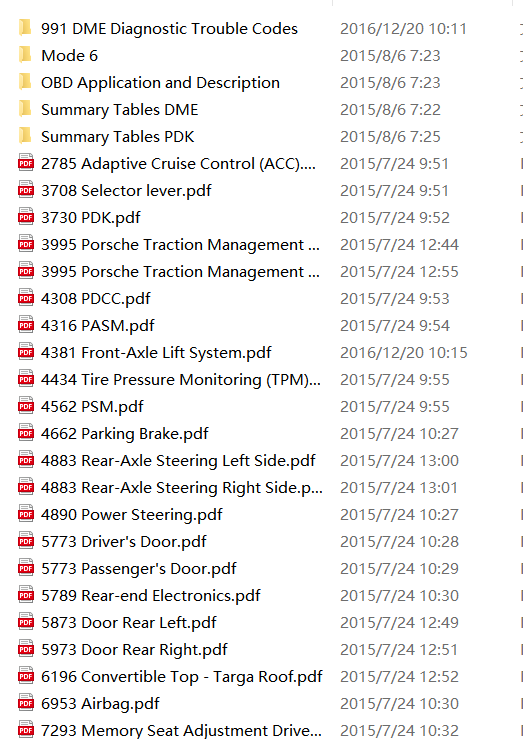The width and height of the screenshot is (523, 748).
Task: Click the date 2015/8/6 7:25
Action: (390, 137)
